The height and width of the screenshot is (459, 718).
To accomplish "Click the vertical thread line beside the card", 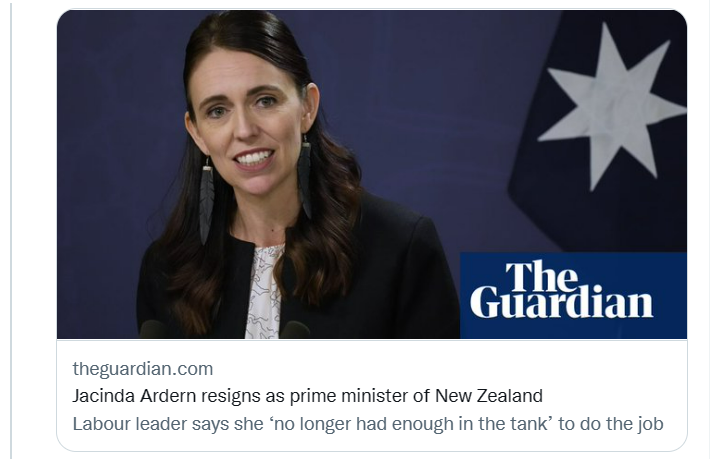I will tap(11, 229).
